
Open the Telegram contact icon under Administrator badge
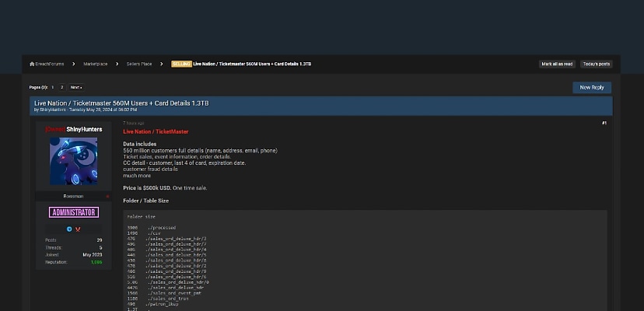tap(69, 229)
